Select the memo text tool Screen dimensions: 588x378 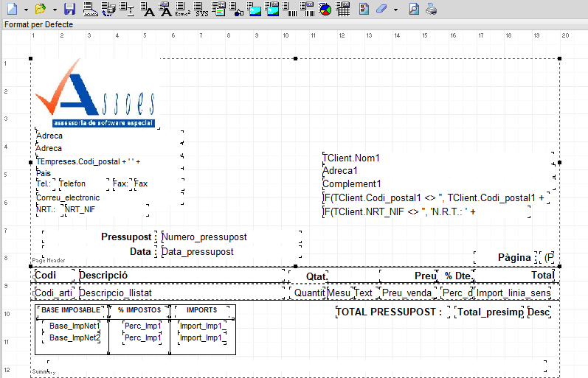[x=218, y=9]
